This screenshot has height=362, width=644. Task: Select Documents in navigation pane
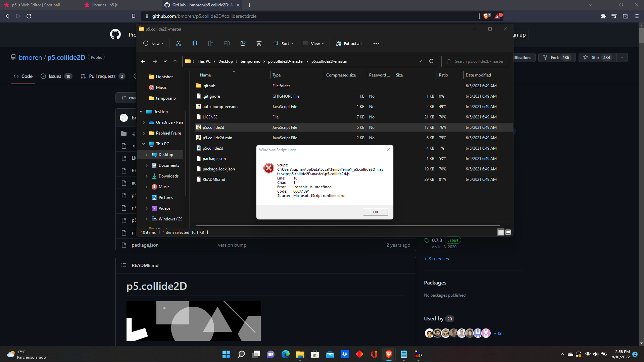point(165,165)
